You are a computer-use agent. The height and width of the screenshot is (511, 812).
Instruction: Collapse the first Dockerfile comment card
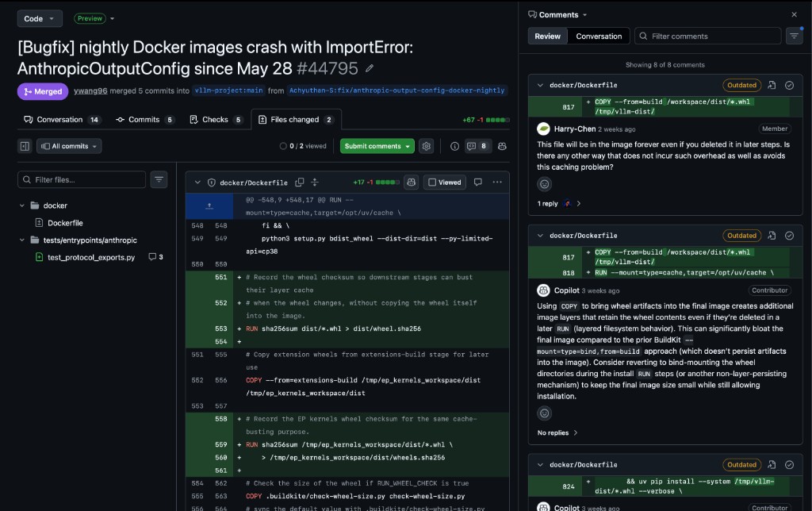540,85
